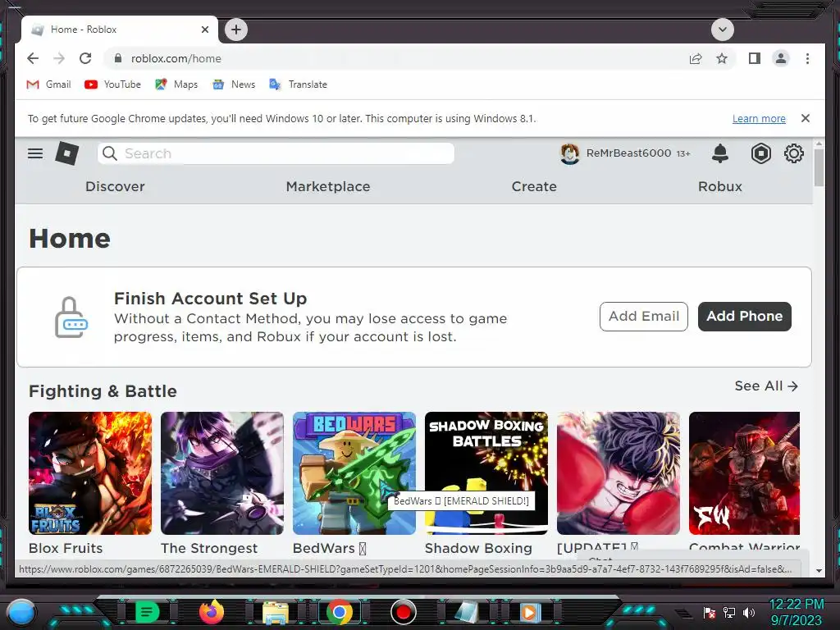Click the Chrome taskbar icon

(339, 612)
